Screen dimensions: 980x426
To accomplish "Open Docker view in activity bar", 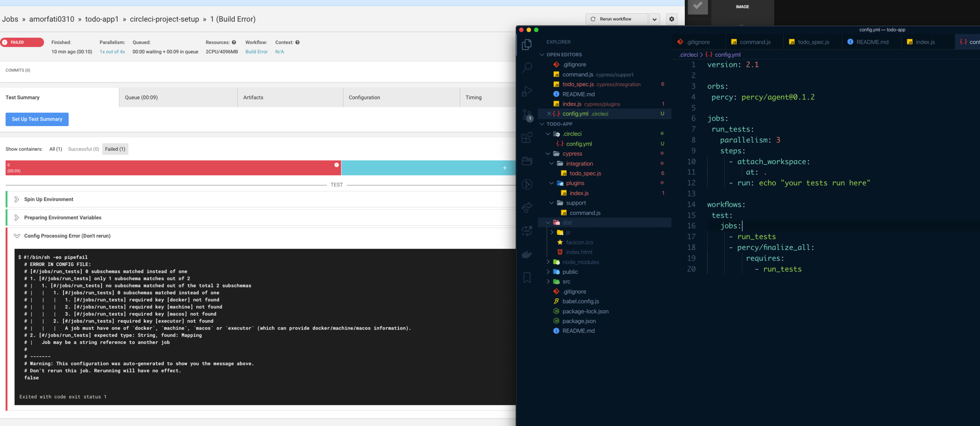I will pos(527,254).
